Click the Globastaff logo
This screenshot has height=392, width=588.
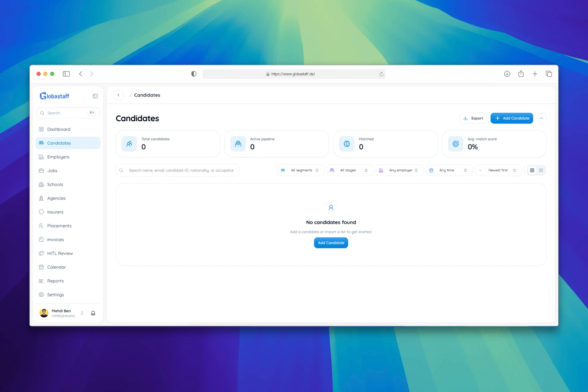tap(55, 96)
